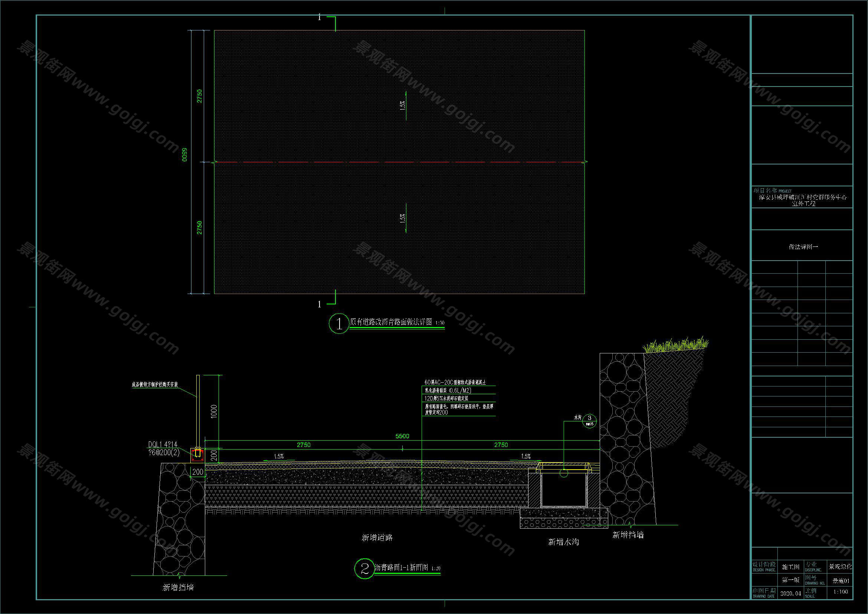Click the 新增水沟 label
The width and height of the screenshot is (868, 614).
[564, 542]
